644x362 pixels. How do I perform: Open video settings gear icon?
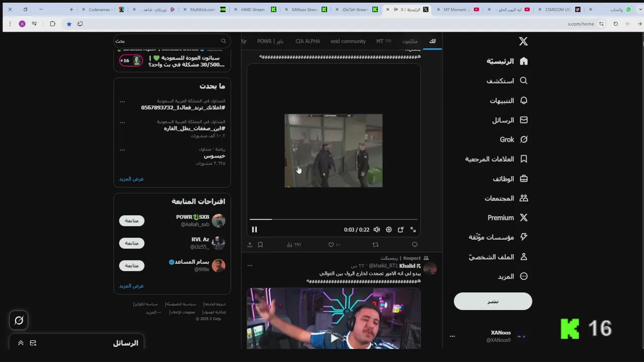click(x=388, y=230)
